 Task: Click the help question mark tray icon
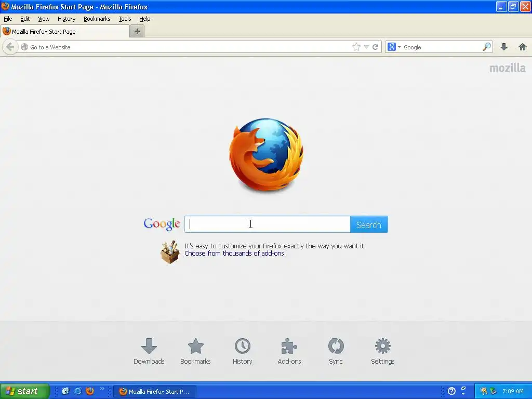coord(451,391)
